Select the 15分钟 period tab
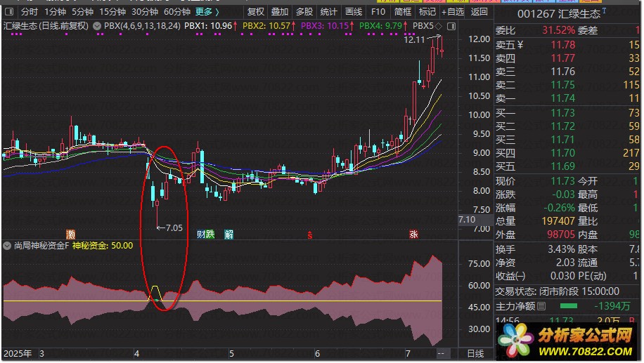The height and width of the screenshot is (363, 644). pos(112,12)
